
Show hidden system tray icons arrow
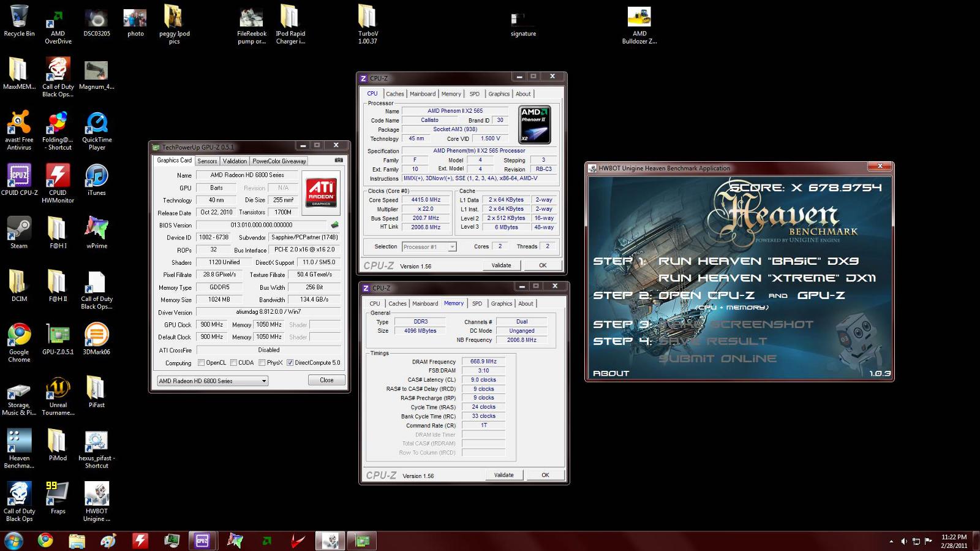(x=891, y=541)
